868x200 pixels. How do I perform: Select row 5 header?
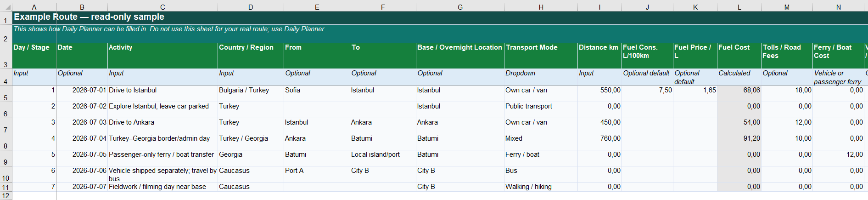pos(6,94)
